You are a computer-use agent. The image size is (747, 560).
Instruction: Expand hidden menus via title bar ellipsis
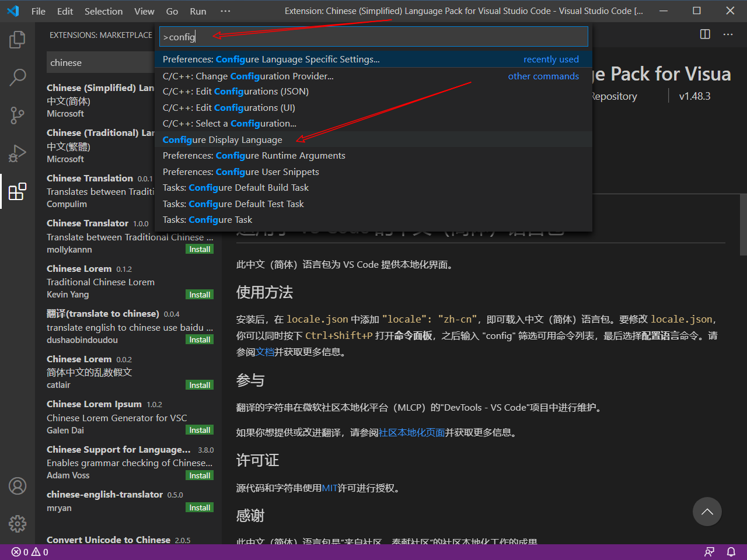coord(225,11)
